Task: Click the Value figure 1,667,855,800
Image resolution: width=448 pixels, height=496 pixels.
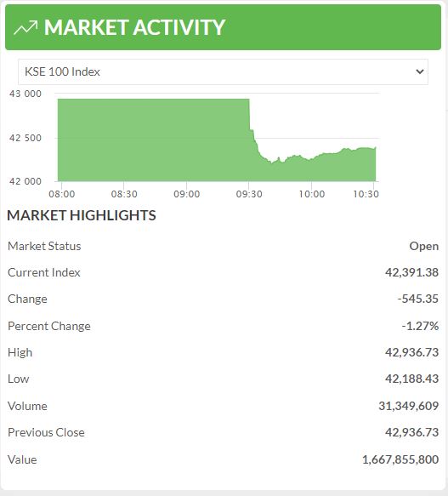Action: point(400,459)
